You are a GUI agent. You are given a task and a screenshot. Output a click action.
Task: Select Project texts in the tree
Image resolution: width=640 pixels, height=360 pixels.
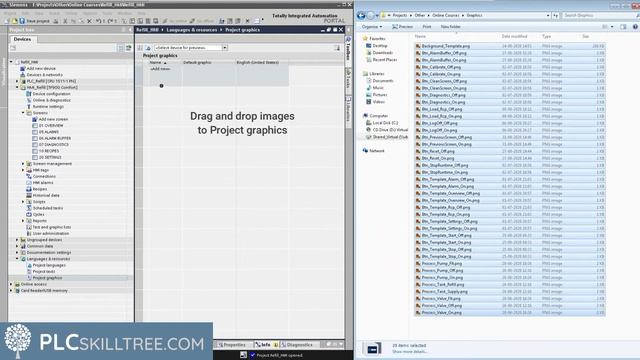click(44, 271)
